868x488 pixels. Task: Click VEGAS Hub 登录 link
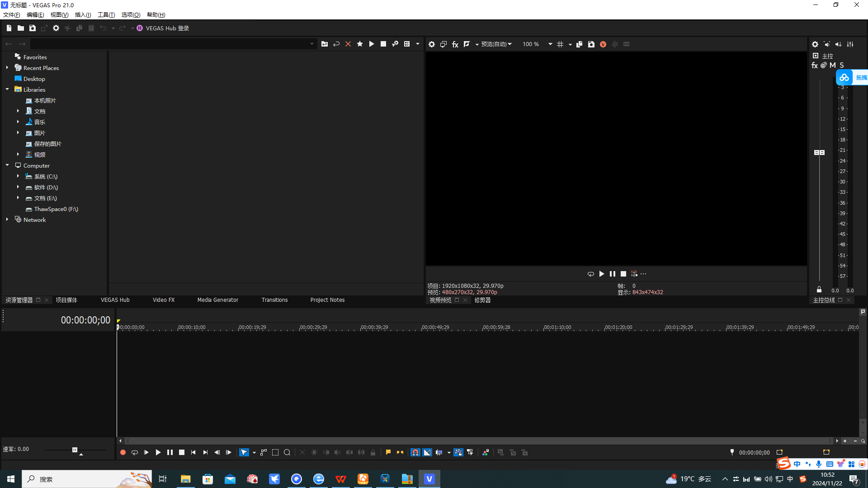(x=167, y=28)
